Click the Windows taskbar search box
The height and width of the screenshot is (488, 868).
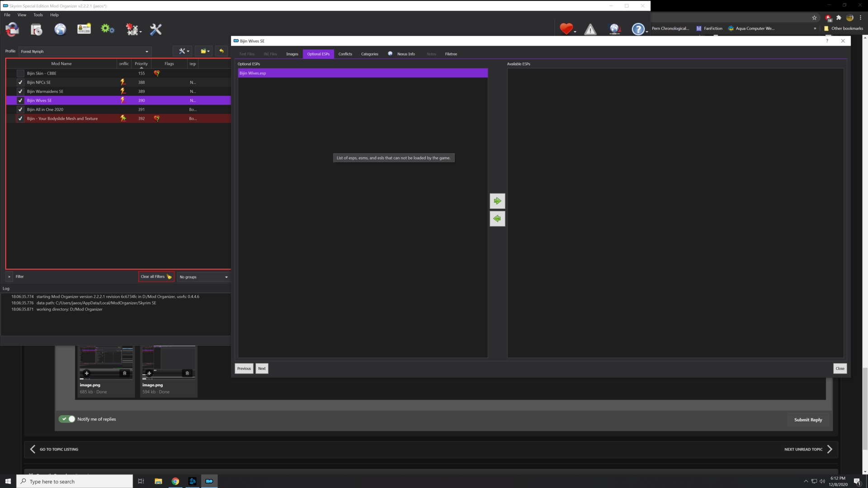click(75, 481)
